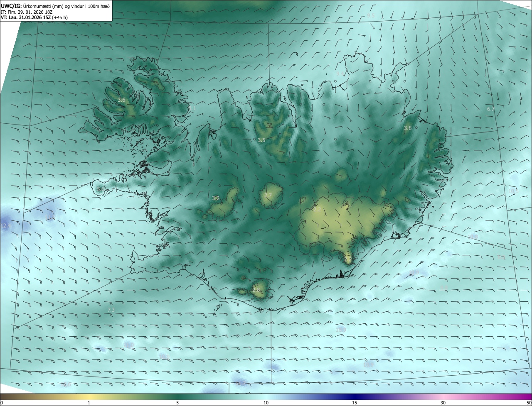
Task: Pick the 12.4 value label at the west edge
Action: pos(5,226)
